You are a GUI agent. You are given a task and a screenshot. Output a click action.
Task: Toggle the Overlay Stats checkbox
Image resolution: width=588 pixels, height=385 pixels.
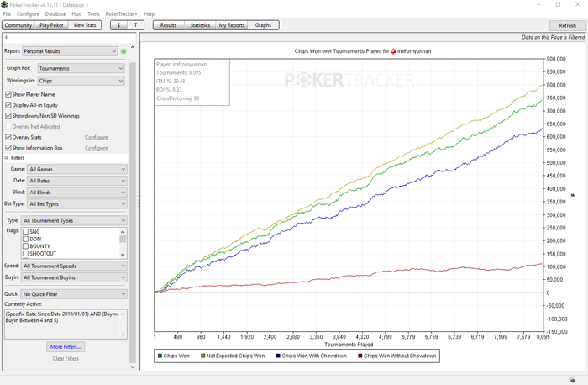pos(8,137)
